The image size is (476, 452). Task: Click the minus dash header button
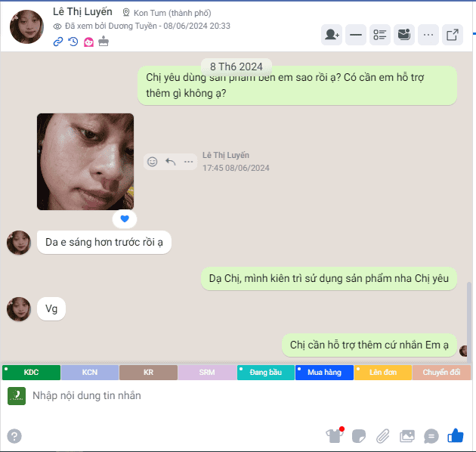355,35
